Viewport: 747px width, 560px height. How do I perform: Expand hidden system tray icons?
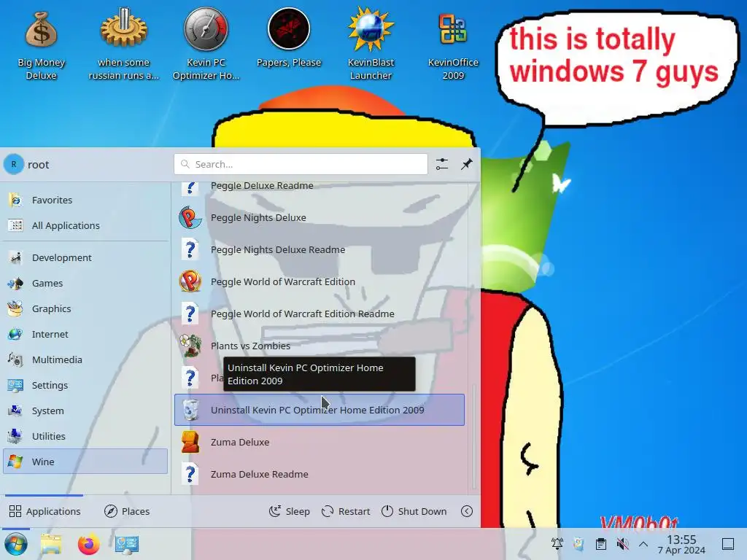[x=643, y=544]
